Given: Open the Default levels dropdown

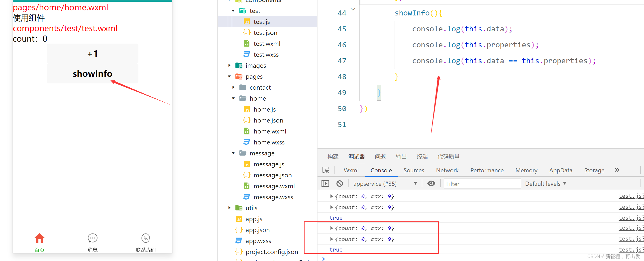Looking at the screenshot, I should coord(545,184).
